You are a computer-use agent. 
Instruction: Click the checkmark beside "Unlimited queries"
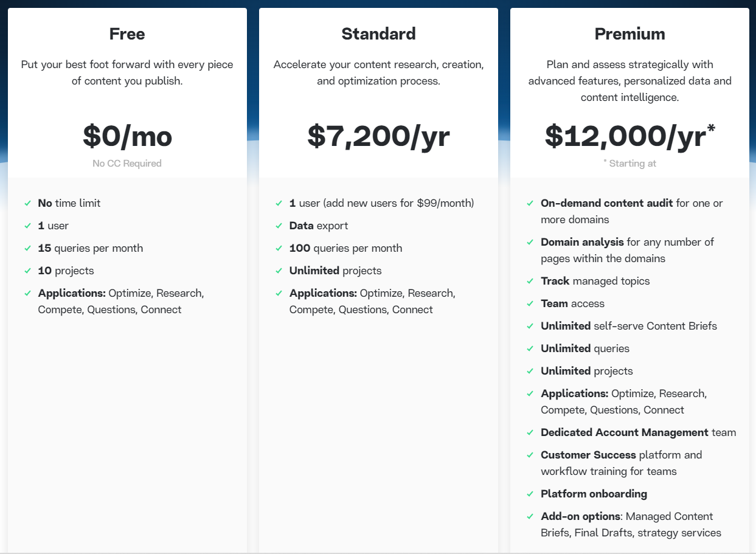coord(530,348)
